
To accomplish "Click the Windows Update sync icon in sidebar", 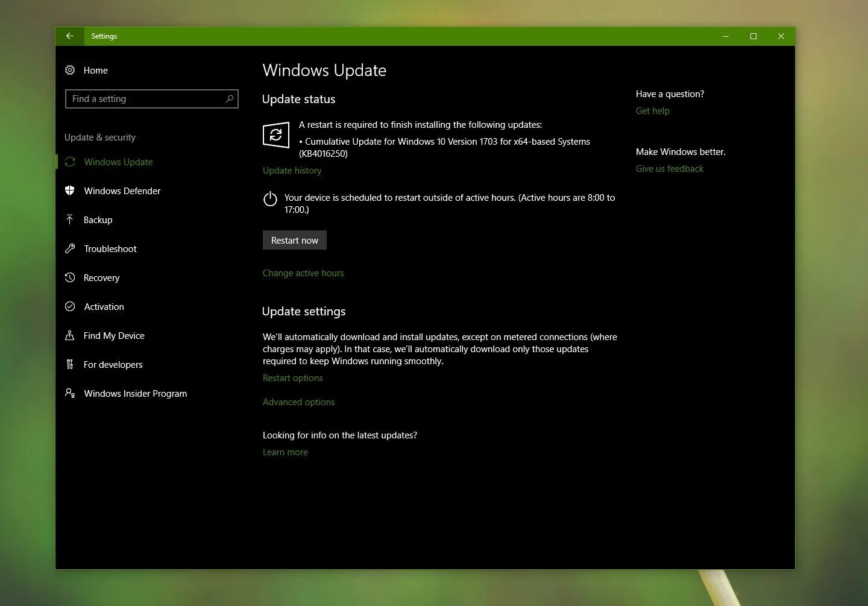I will 70,162.
